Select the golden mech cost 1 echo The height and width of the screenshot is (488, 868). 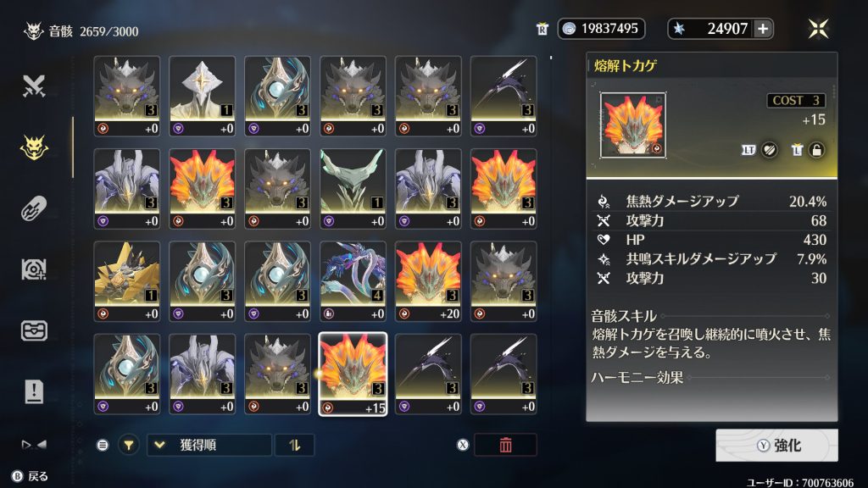[x=127, y=281]
